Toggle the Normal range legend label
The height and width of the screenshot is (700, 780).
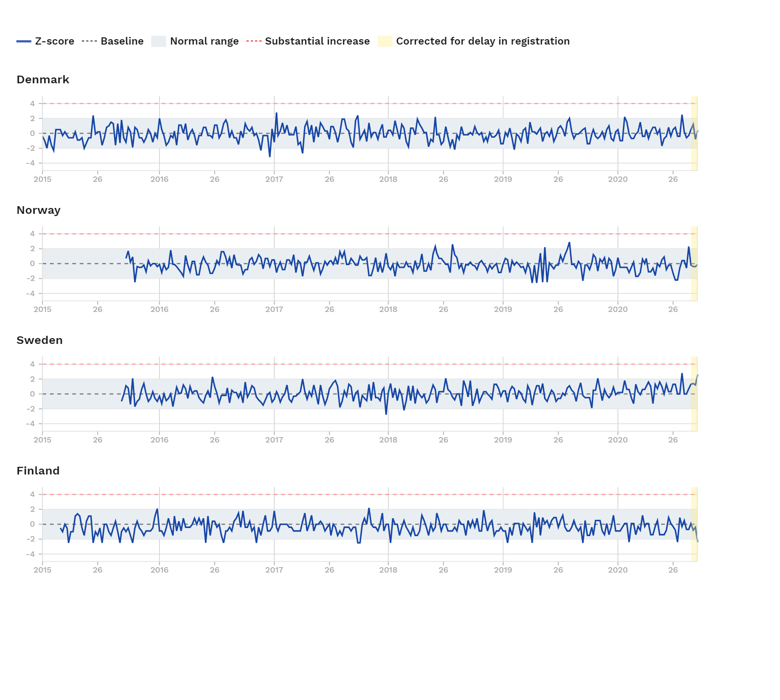click(x=204, y=41)
